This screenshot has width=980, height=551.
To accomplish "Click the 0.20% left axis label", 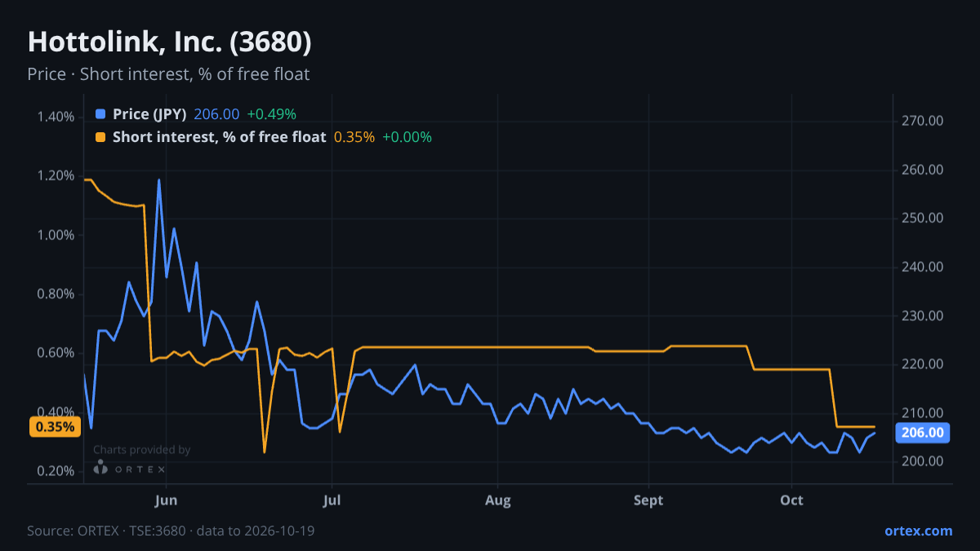I will coord(56,471).
